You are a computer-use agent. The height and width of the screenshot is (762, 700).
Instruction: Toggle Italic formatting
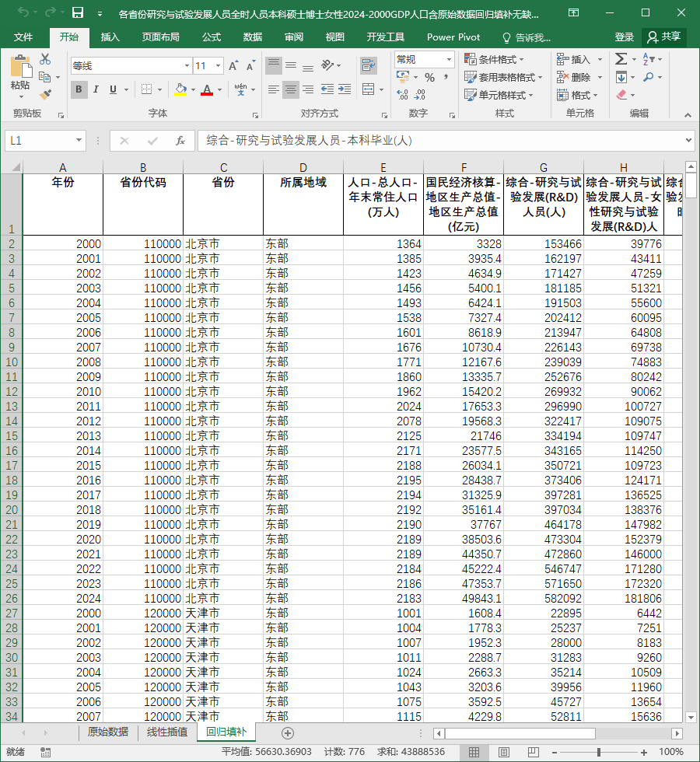(x=96, y=89)
